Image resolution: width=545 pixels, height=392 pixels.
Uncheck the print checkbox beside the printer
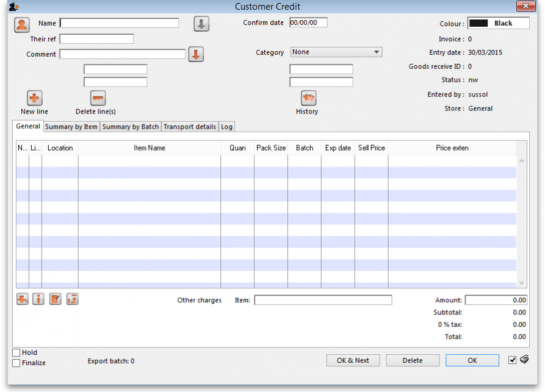[512, 360]
